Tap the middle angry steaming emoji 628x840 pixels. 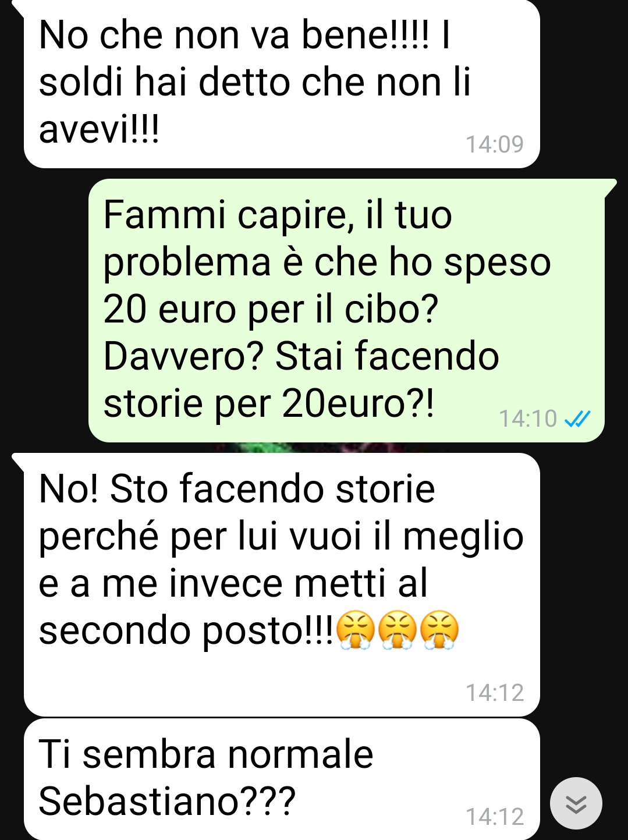click(x=398, y=630)
